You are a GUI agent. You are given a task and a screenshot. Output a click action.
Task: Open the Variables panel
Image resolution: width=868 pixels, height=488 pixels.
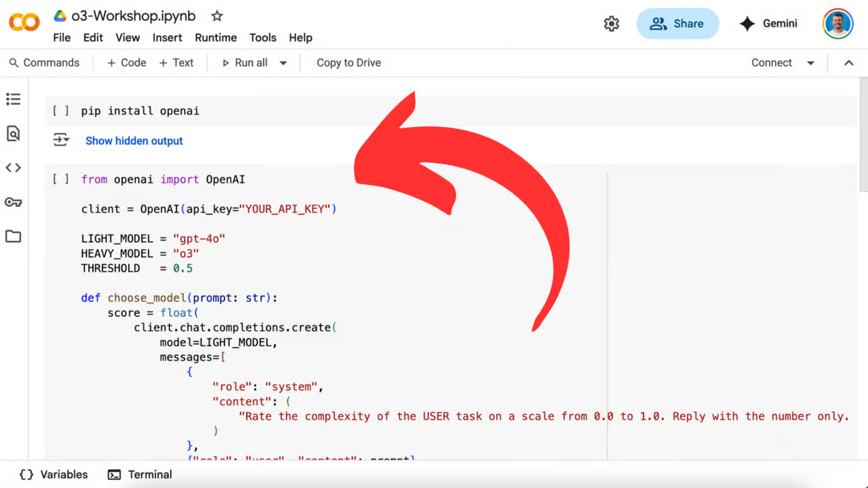54,475
